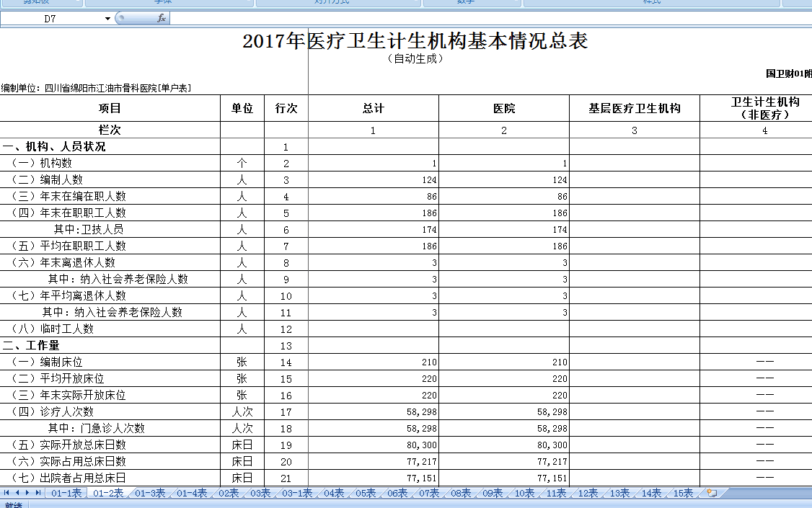Click the Name Box showing D7
The height and width of the screenshot is (508, 812).
point(50,19)
